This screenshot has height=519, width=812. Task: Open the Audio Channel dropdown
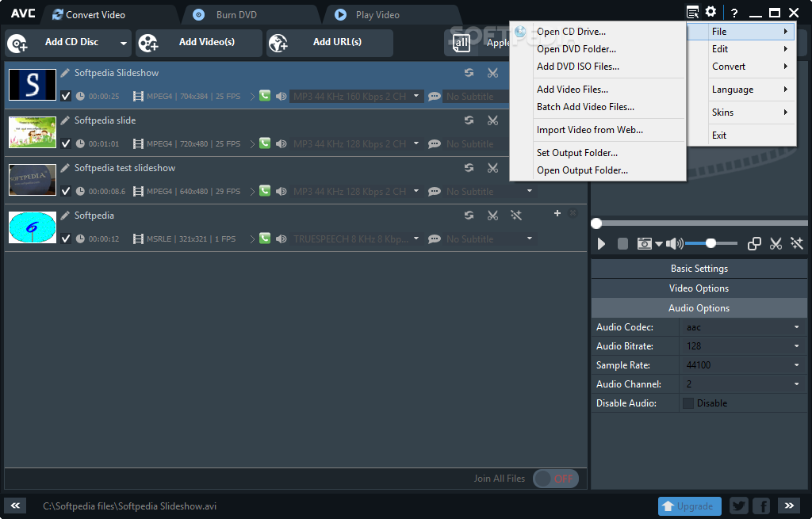click(796, 384)
